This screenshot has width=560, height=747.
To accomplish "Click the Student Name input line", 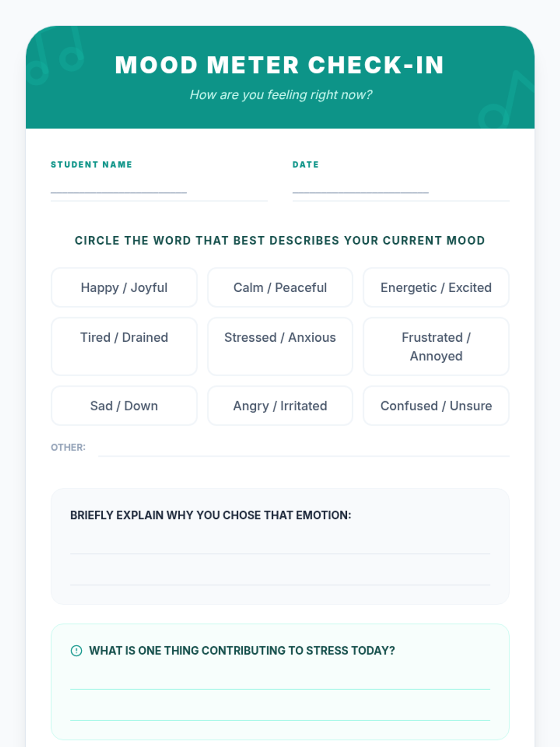I will [x=159, y=190].
